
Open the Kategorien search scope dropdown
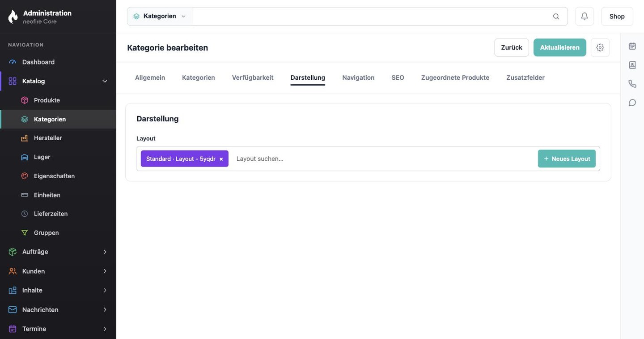pos(160,16)
